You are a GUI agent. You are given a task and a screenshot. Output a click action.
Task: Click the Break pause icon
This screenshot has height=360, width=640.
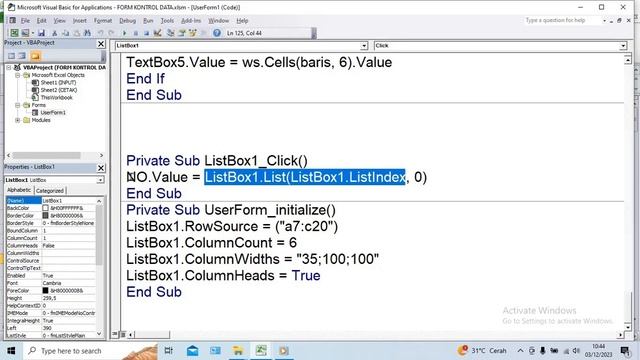136,33
